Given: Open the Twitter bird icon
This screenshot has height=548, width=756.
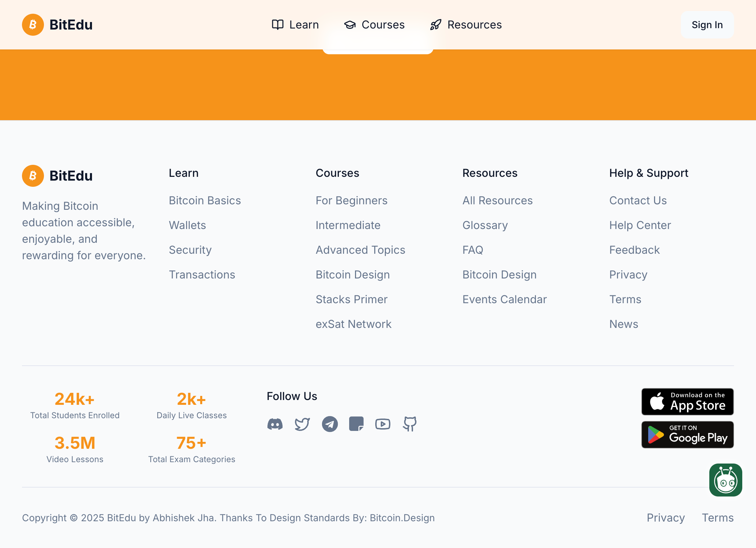Looking at the screenshot, I should [302, 424].
